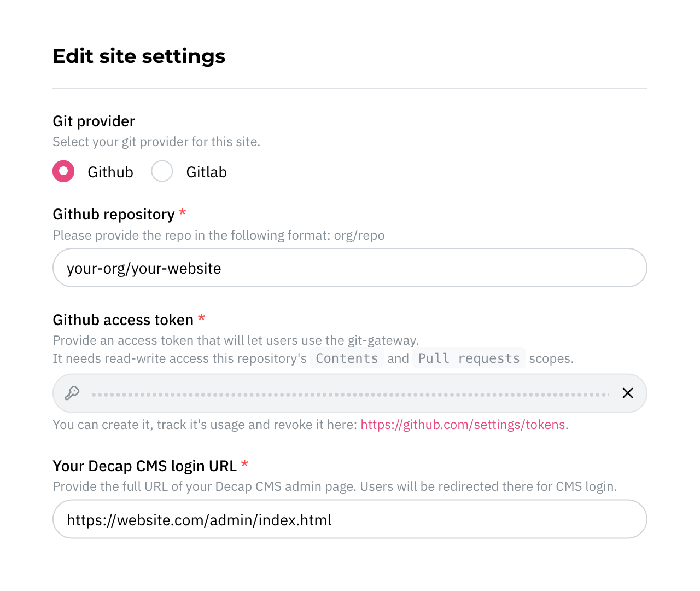700x591 pixels.
Task: Click red asterisk beside Decap CMS login URL
Action: [244, 464]
